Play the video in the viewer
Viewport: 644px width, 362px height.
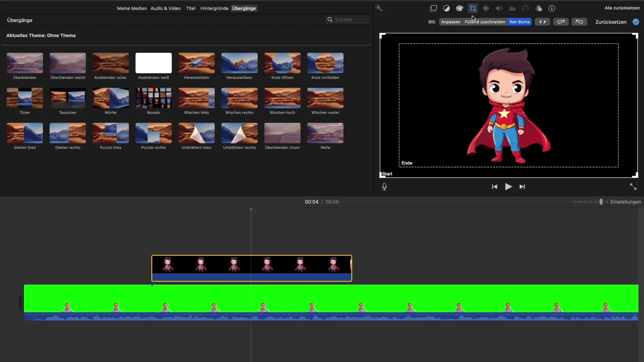[508, 187]
